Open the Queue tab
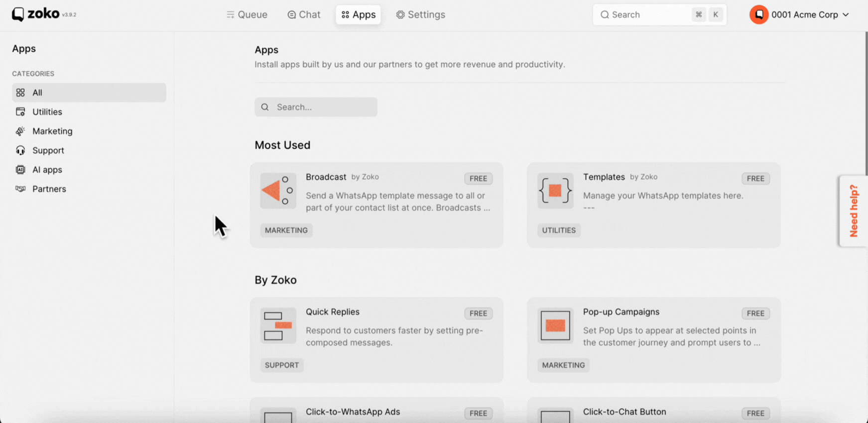 pyautogui.click(x=247, y=15)
